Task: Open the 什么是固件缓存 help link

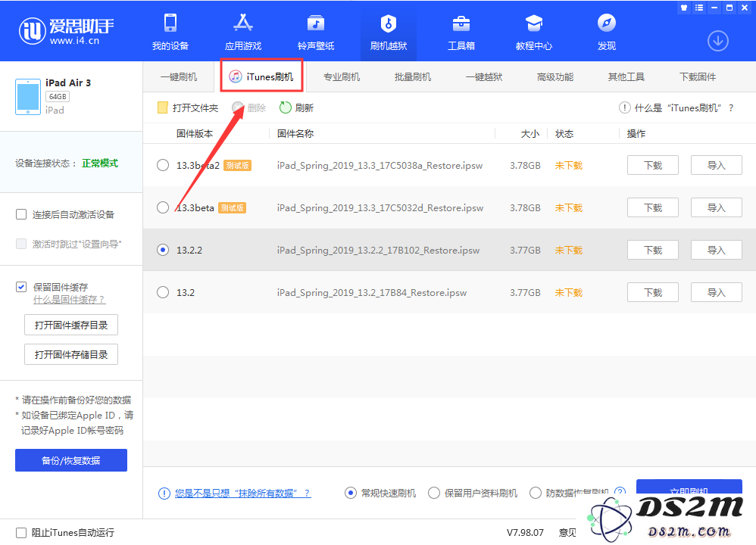Action: point(69,300)
